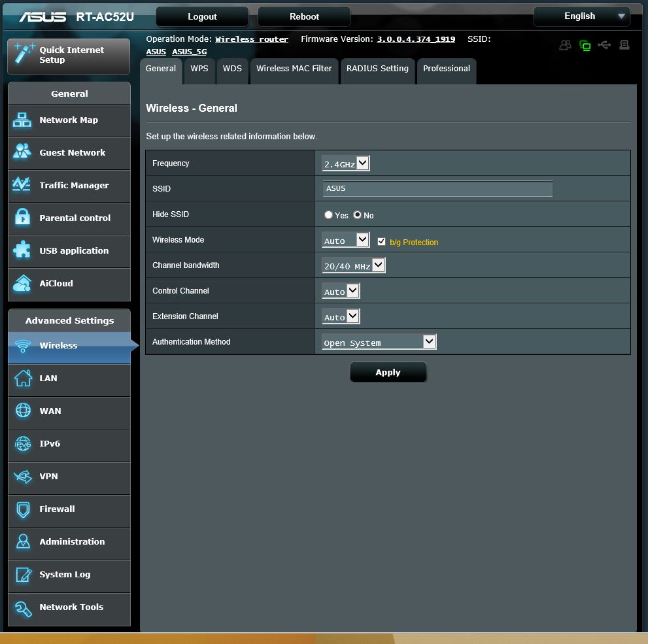Switch to the WDS tab
This screenshot has width=648, height=644.
click(x=232, y=71)
